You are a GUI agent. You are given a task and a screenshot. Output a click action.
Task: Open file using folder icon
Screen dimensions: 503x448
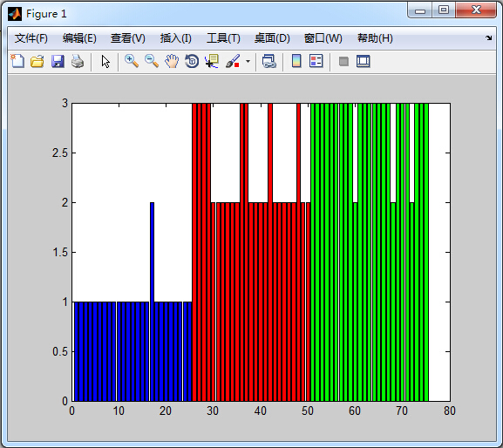tap(37, 61)
